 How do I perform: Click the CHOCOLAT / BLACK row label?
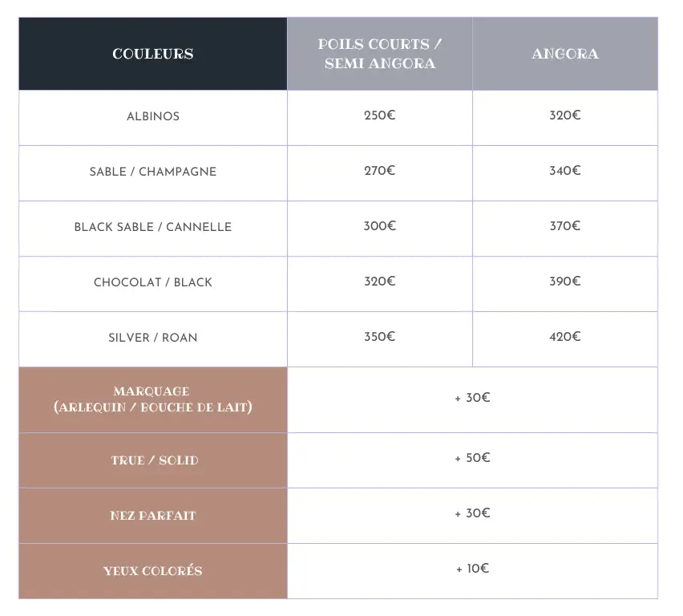point(153,282)
